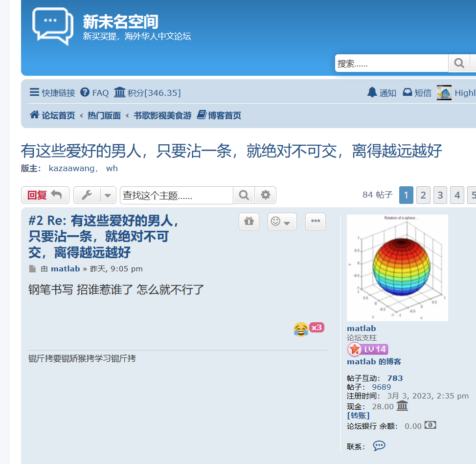Open 博客首页 blog home link
This screenshot has height=464, width=476.
(x=219, y=115)
